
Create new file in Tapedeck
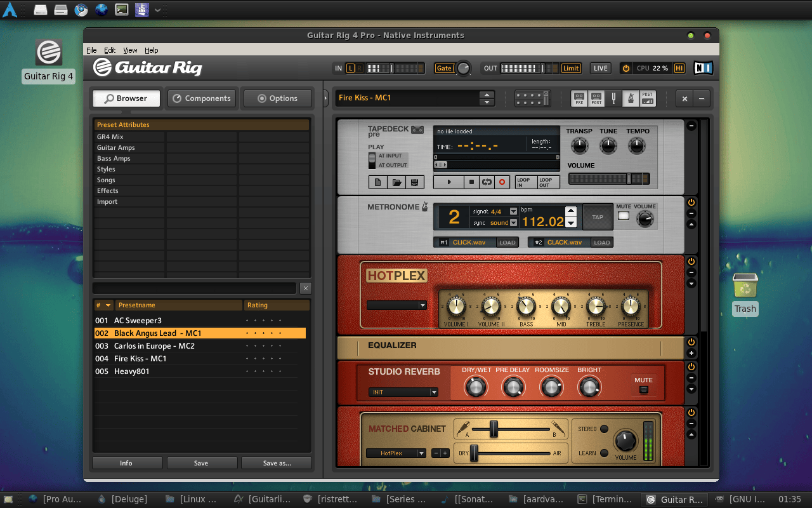point(378,182)
